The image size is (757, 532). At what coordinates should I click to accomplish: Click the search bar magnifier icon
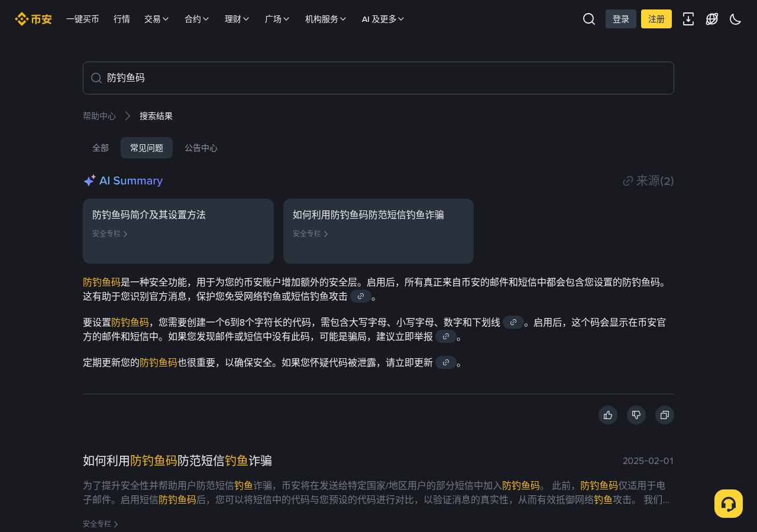pyautogui.click(x=96, y=78)
